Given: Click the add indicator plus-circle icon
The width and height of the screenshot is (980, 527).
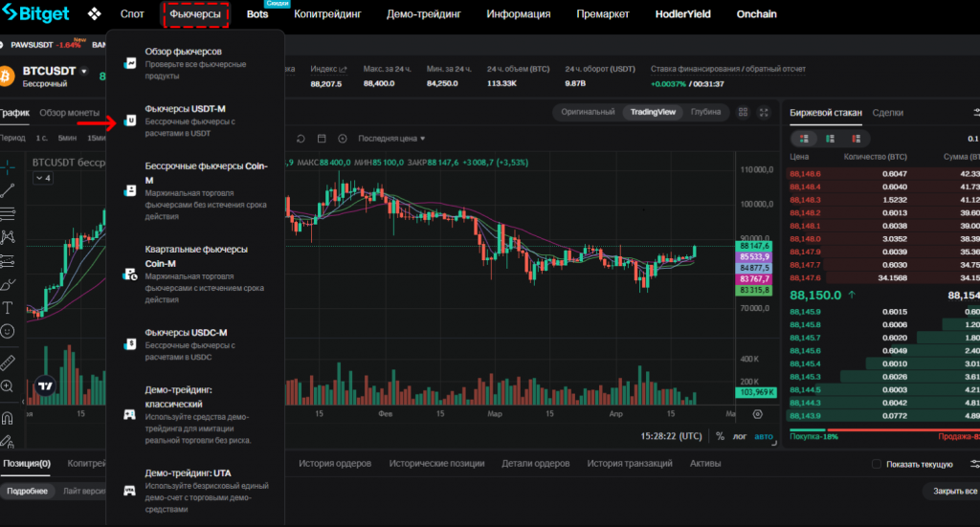Looking at the screenshot, I should pyautogui.click(x=343, y=139).
